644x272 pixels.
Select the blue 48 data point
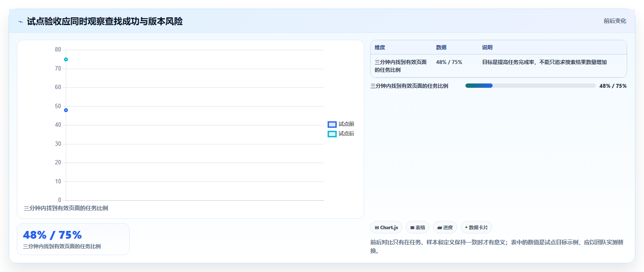coord(66,110)
